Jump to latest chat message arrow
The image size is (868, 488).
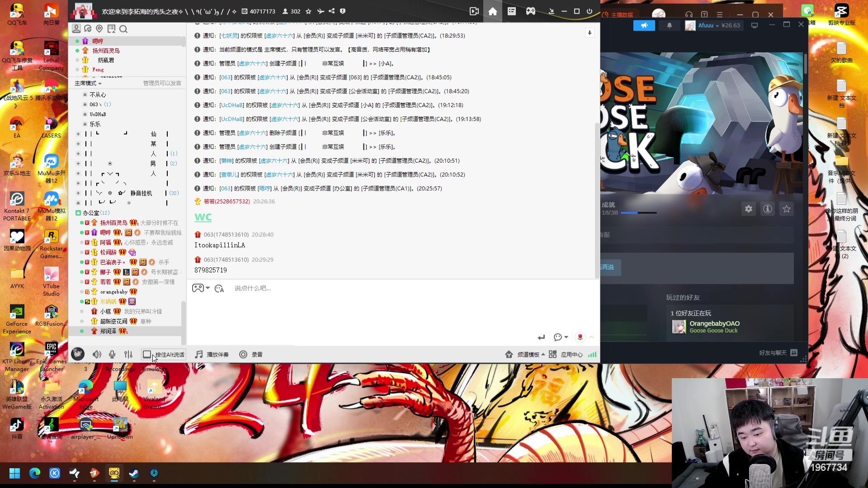[590, 33]
